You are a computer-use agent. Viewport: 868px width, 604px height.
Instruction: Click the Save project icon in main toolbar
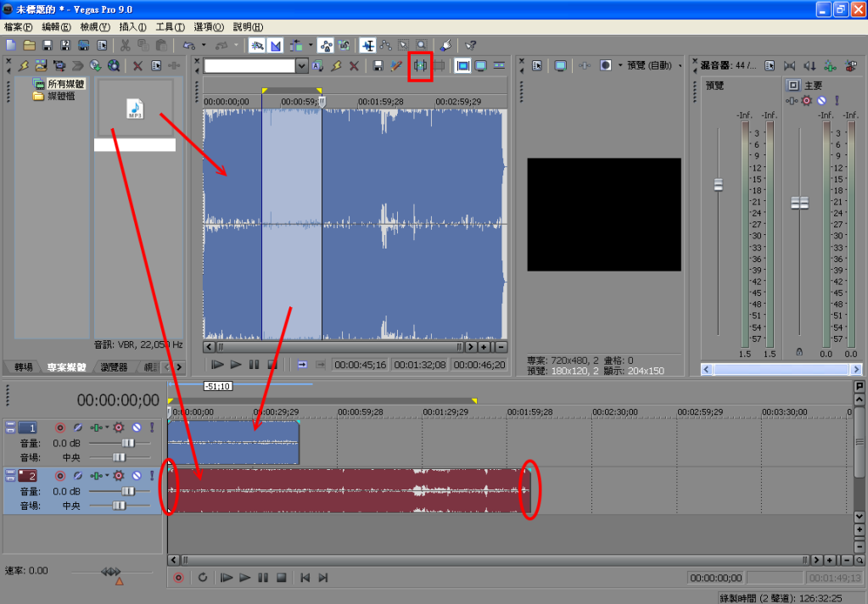[48, 45]
